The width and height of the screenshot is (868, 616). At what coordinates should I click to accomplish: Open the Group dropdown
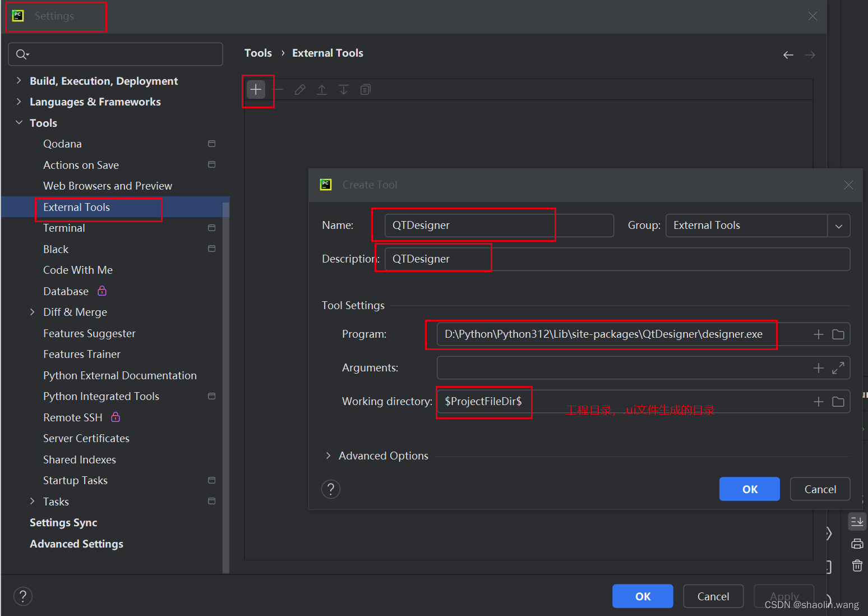point(839,226)
